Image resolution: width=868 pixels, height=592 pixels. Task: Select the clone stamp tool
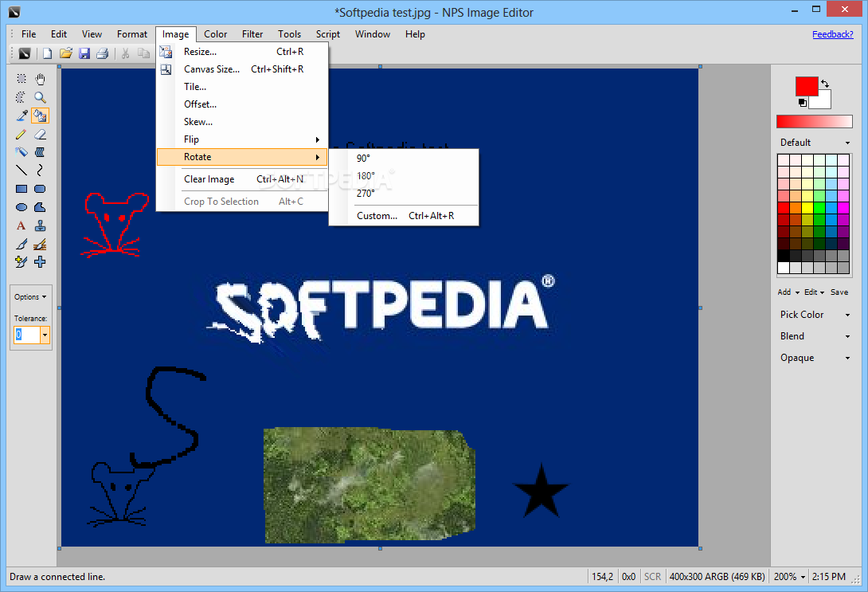(40, 225)
